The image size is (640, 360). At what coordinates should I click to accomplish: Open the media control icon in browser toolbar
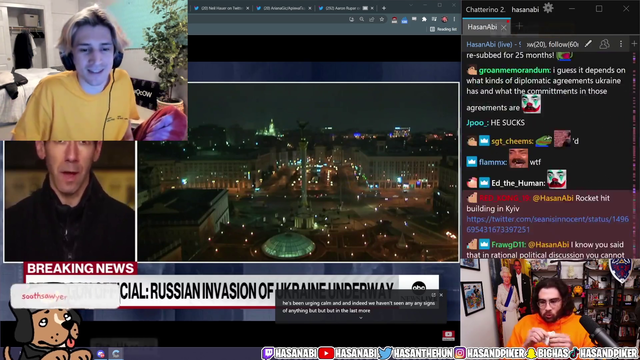434,19
